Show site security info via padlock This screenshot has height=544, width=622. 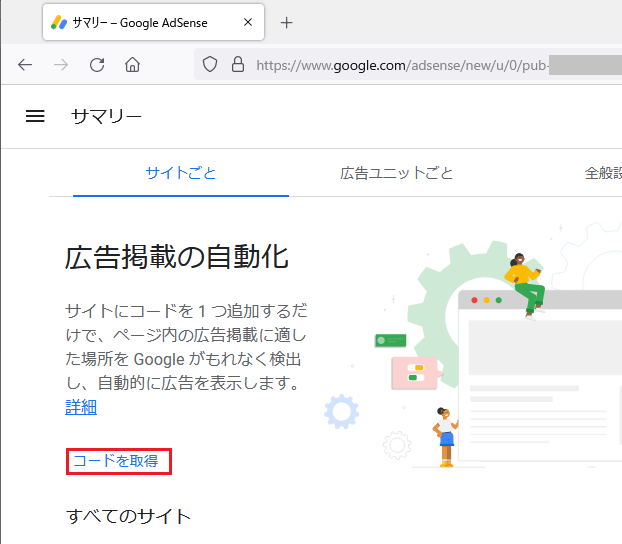[x=237, y=65]
